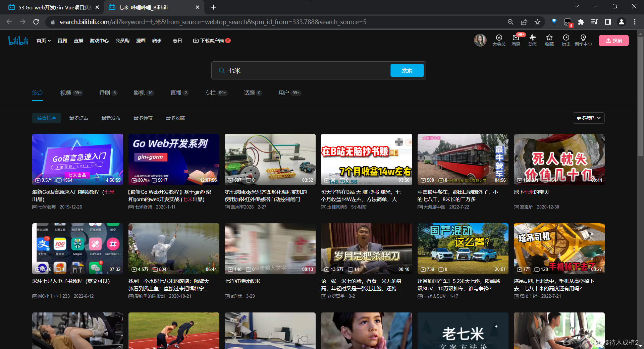
Task: Switch to the 视频 tab
Action: (x=71, y=93)
